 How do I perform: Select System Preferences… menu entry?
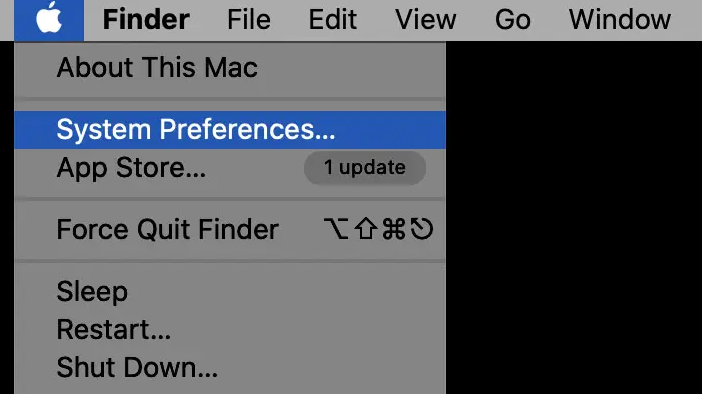pos(230,130)
